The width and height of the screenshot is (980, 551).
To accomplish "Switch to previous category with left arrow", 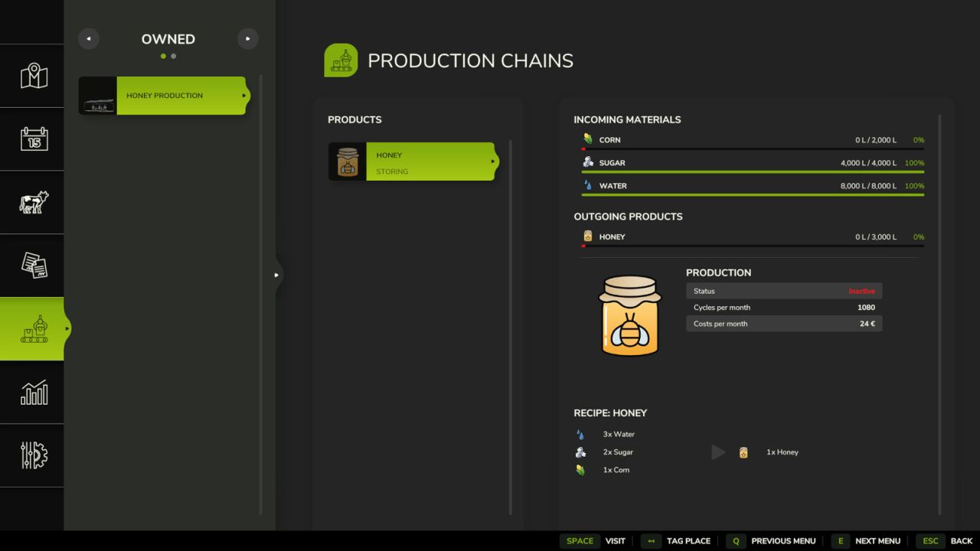I will [89, 39].
